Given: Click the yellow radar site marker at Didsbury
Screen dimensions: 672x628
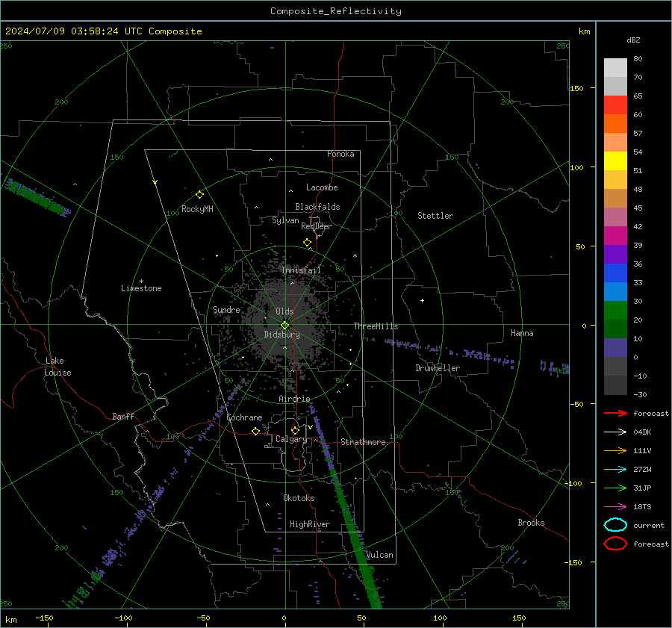Looking at the screenshot, I should 284,326.
